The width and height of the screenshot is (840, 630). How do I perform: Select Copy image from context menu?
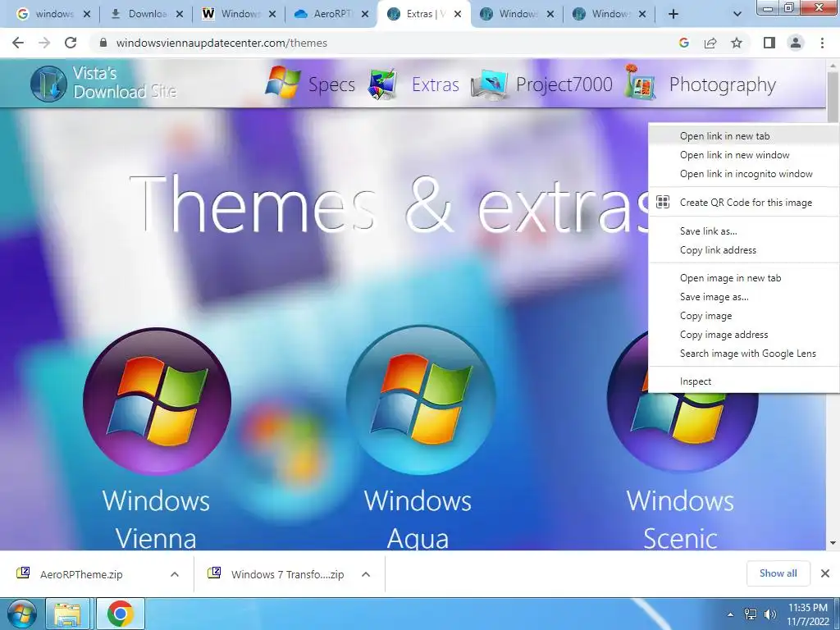743,316
